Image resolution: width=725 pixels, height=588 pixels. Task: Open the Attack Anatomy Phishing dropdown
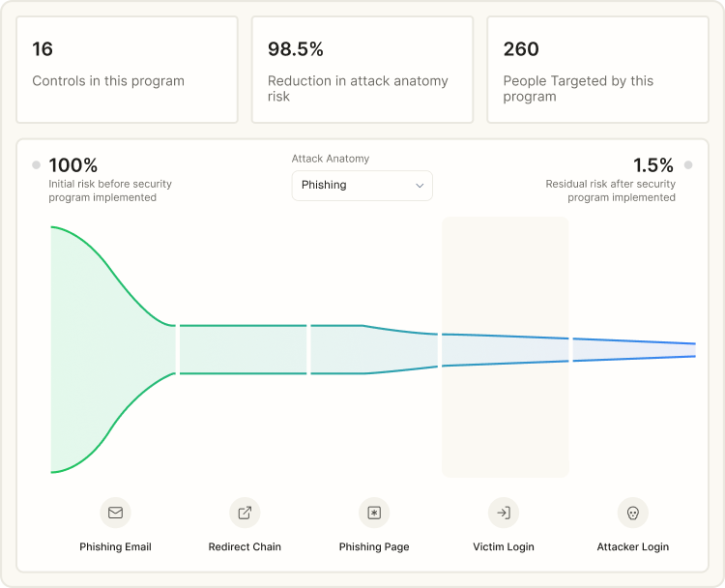pyautogui.click(x=362, y=186)
